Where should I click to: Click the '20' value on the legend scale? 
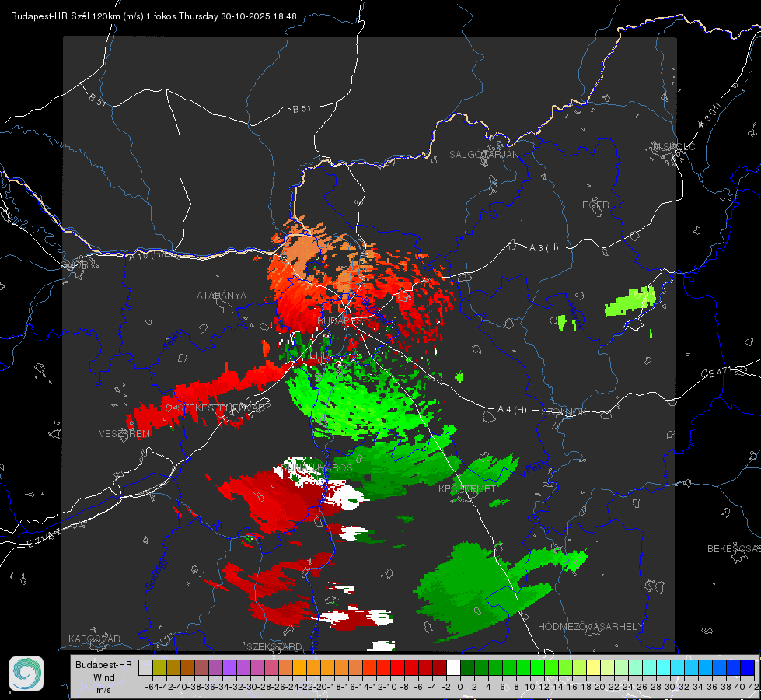pyautogui.click(x=600, y=687)
